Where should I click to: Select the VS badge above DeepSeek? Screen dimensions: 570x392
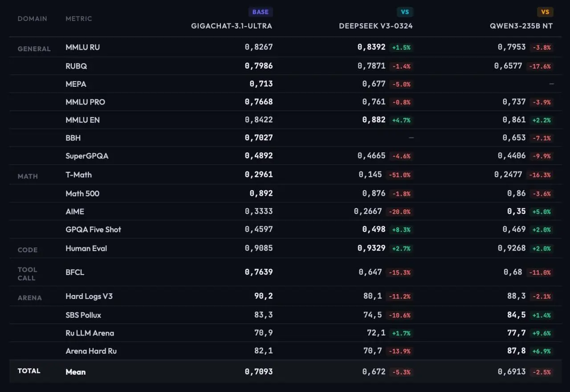(405, 12)
